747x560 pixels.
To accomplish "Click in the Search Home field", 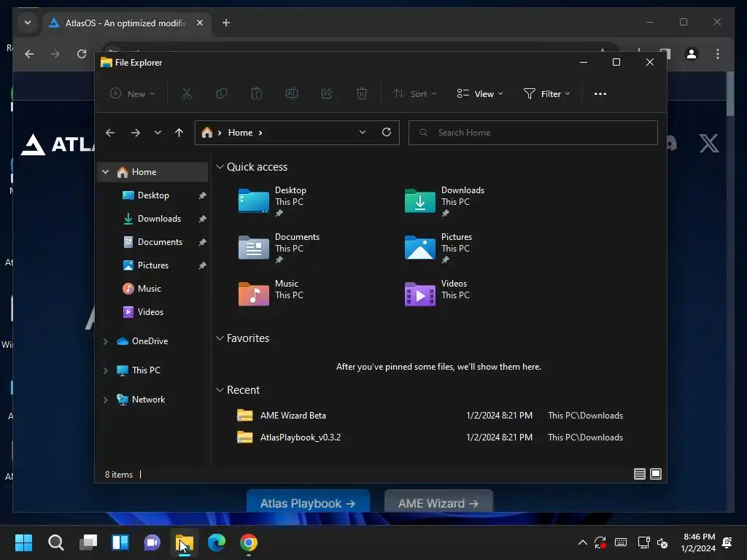I will (x=533, y=133).
